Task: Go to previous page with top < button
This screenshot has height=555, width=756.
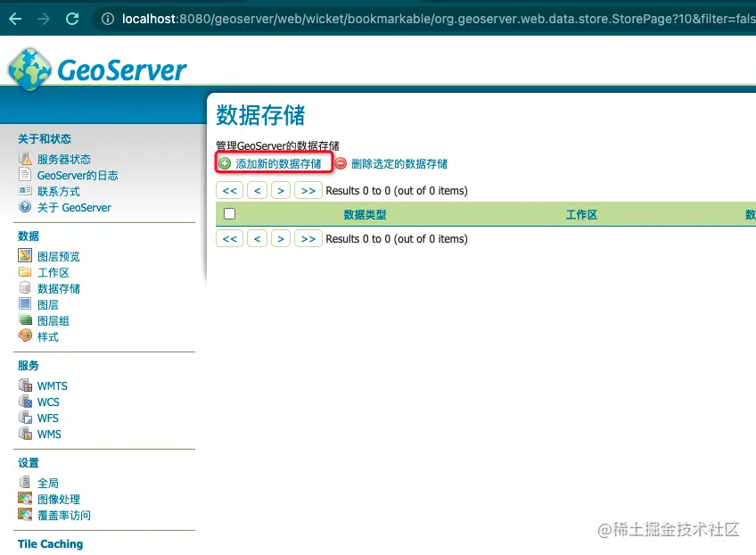Action: tap(257, 191)
